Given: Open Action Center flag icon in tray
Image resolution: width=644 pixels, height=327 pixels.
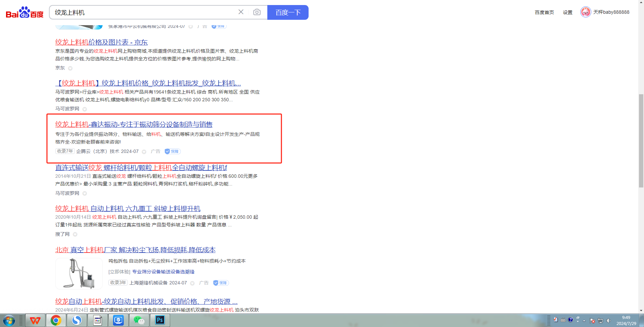Looking at the screenshot, I should tap(592, 321).
